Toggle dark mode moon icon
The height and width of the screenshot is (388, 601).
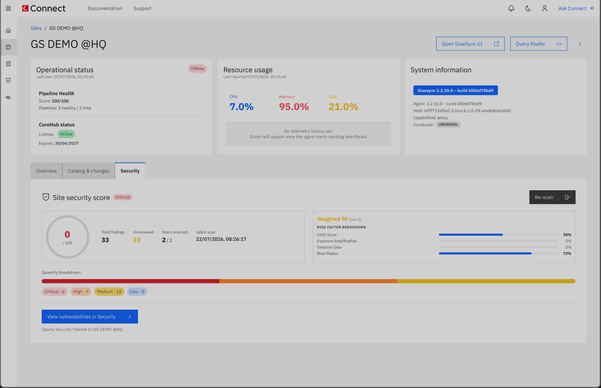pos(528,8)
